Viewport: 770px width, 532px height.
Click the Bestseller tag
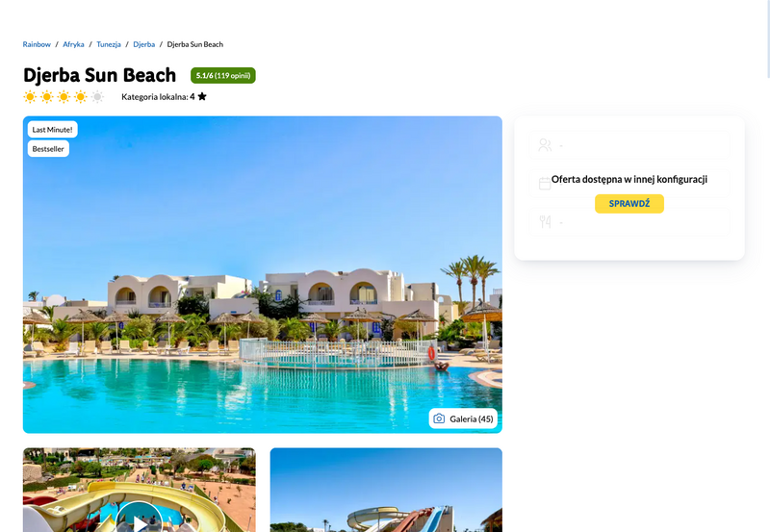click(48, 149)
